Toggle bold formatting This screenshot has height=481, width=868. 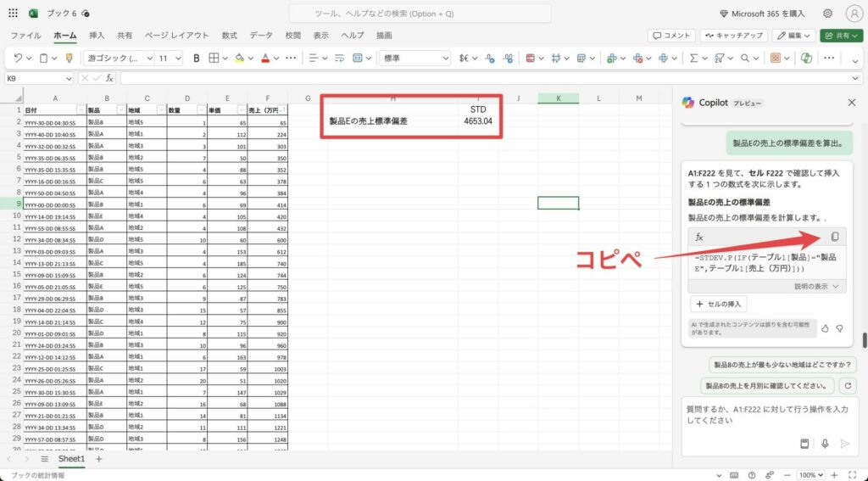(196, 59)
